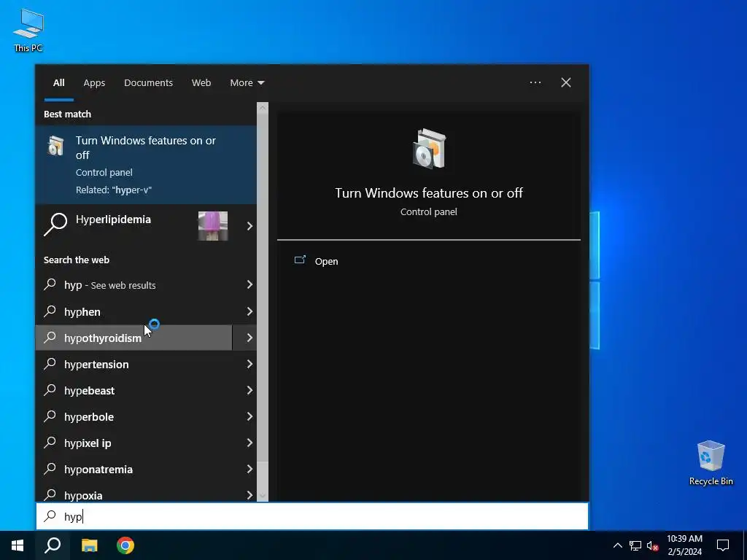
Task: Click the magnifier icon next to hypertension
Action: [50, 363]
